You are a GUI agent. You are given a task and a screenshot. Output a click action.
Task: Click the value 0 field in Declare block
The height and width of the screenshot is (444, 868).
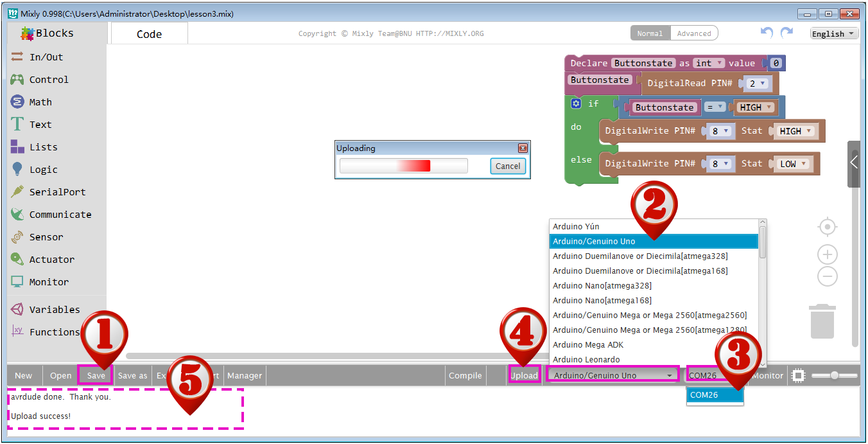776,63
